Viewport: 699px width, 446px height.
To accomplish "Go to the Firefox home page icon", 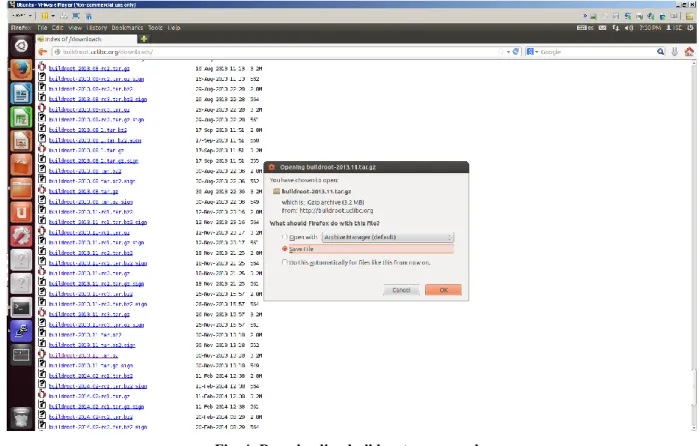I will (689, 52).
